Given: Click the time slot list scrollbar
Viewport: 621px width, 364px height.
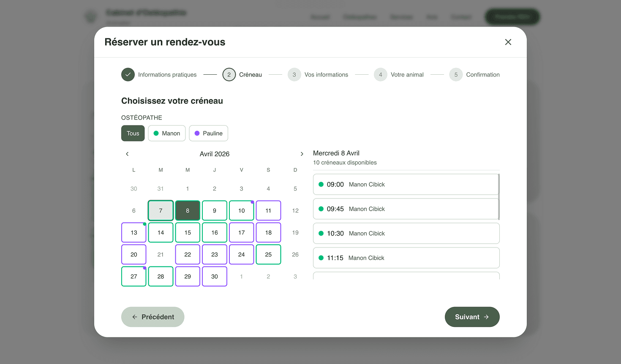Looking at the screenshot, I should 499,197.
